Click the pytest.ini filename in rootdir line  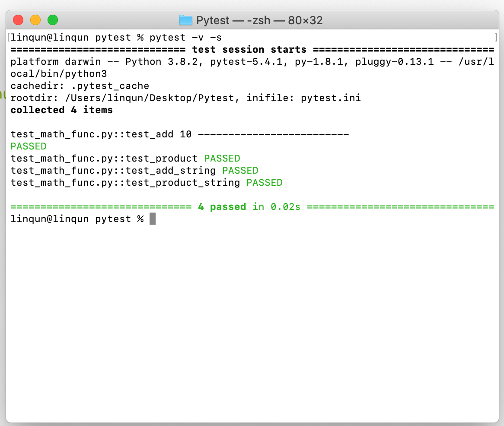coord(331,98)
